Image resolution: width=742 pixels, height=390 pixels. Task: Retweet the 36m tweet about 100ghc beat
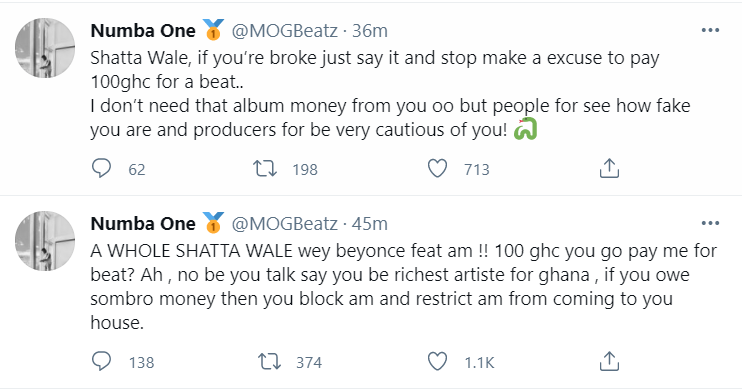point(265,168)
